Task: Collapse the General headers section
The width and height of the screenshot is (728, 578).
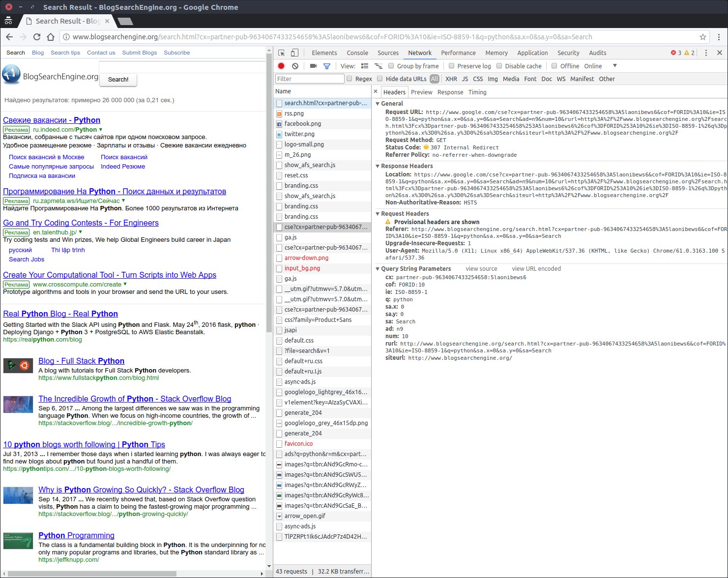Action: [378, 104]
